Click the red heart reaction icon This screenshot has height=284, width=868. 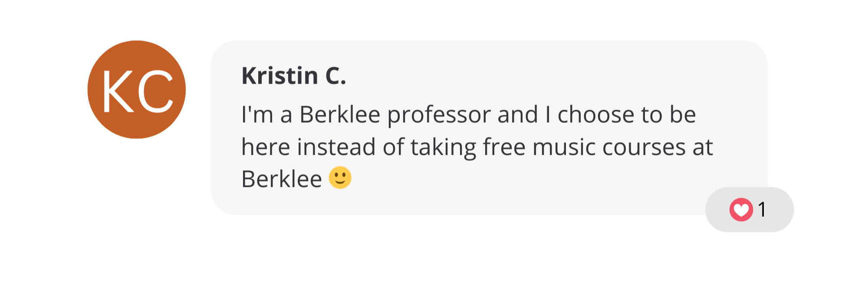point(741,210)
